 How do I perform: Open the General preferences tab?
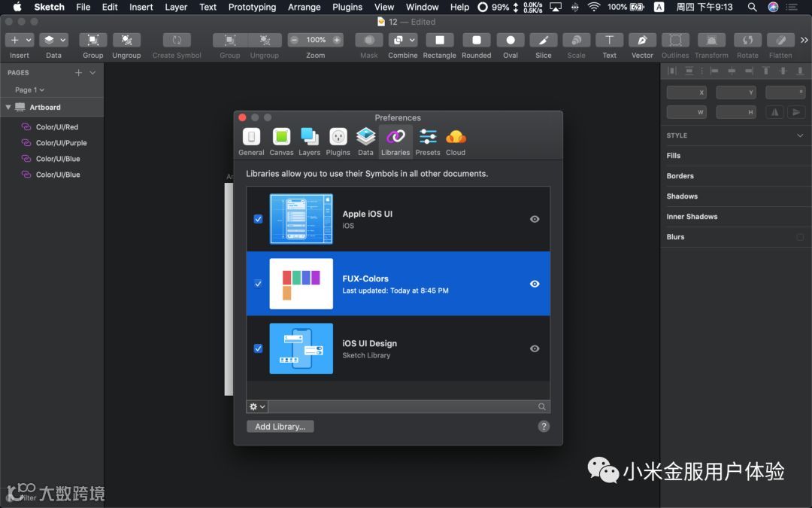click(251, 141)
